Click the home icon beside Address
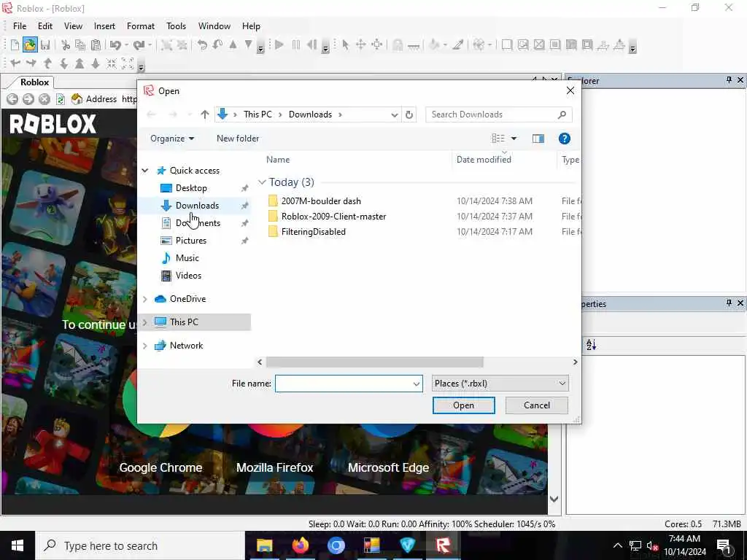The height and width of the screenshot is (560, 747). click(77, 99)
